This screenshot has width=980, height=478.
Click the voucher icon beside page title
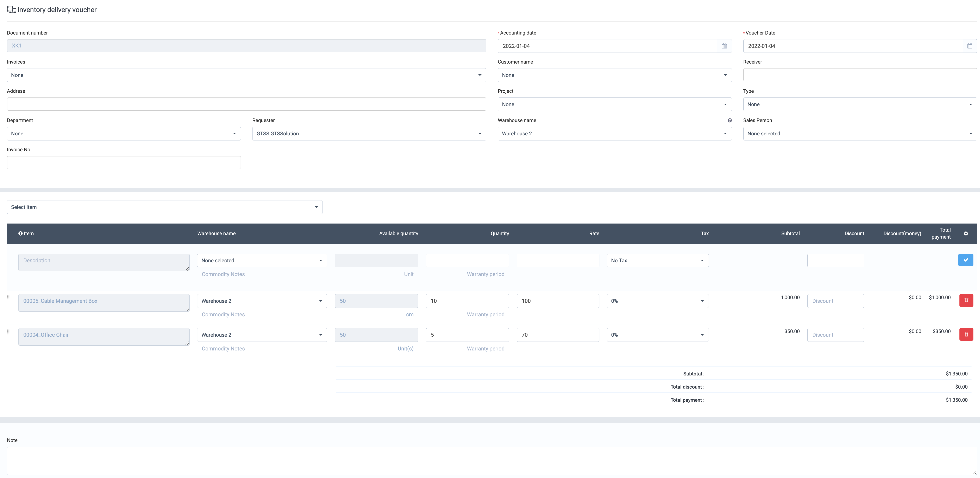point(11,10)
